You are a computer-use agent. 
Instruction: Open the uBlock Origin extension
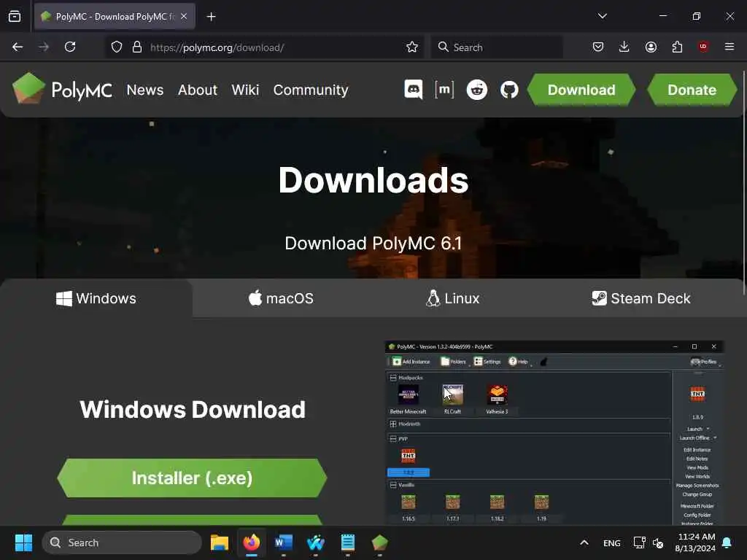coord(703,47)
